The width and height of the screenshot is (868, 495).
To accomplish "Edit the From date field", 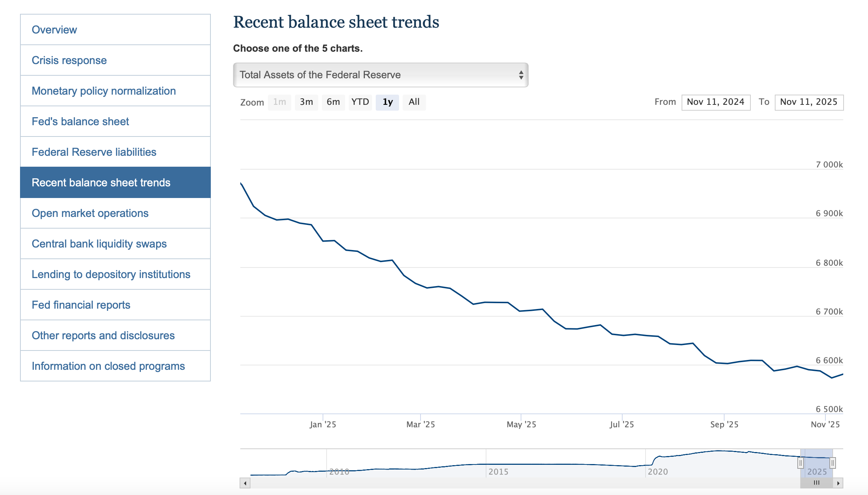I will [x=715, y=102].
